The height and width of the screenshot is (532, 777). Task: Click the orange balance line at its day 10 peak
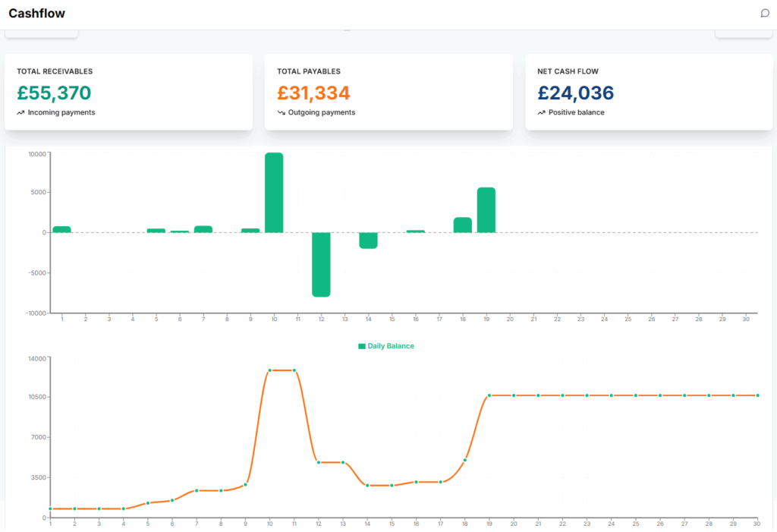[x=281, y=370]
